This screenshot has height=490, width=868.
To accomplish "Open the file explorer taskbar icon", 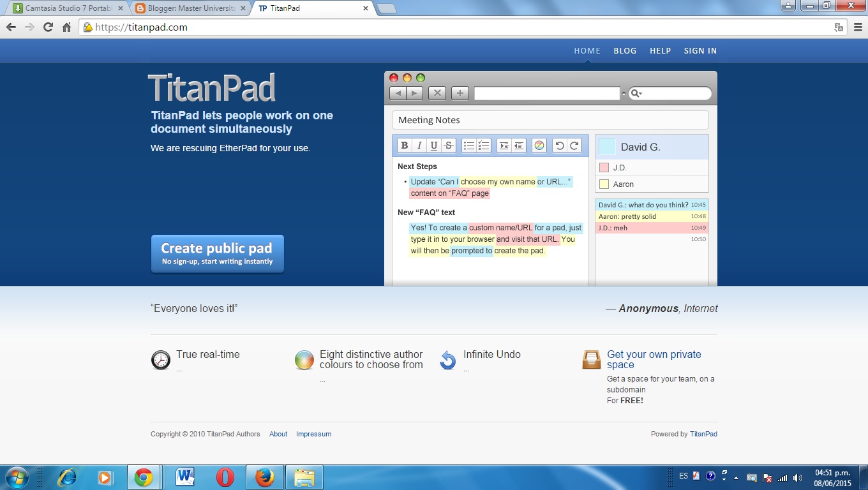I will point(304,477).
